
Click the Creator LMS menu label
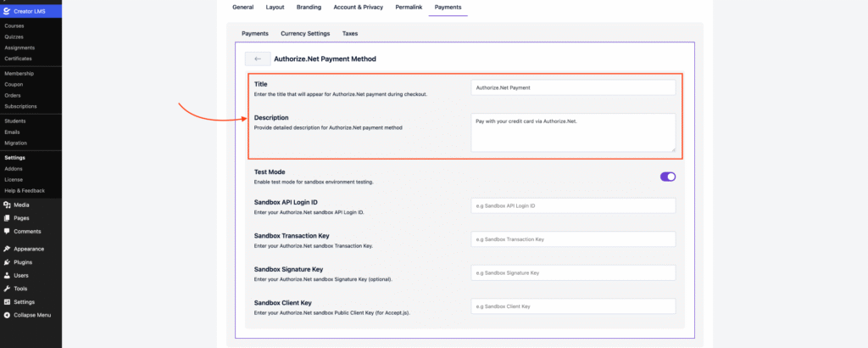point(30,11)
